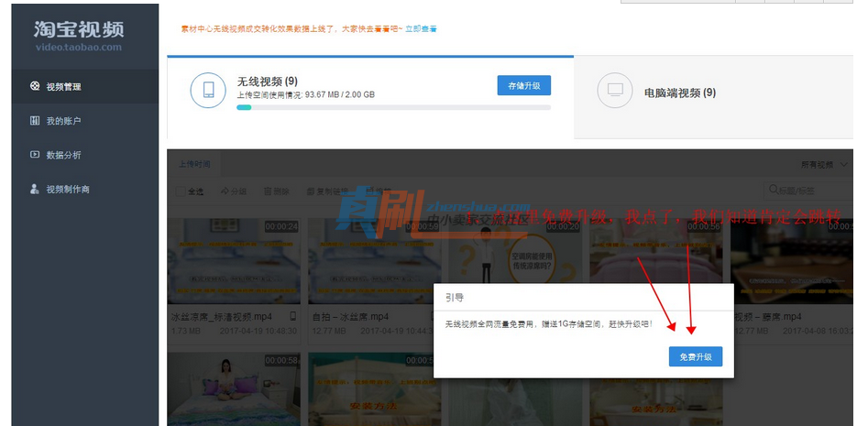The width and height of the screenshot is (868, 426).
Task: Switch to the 电脑端视频 (9) tab
Action: coord(713,97)
